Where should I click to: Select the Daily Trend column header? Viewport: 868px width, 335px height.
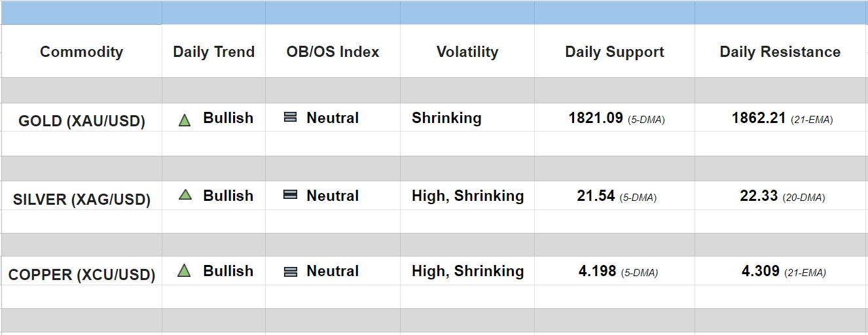click(213, 52)
